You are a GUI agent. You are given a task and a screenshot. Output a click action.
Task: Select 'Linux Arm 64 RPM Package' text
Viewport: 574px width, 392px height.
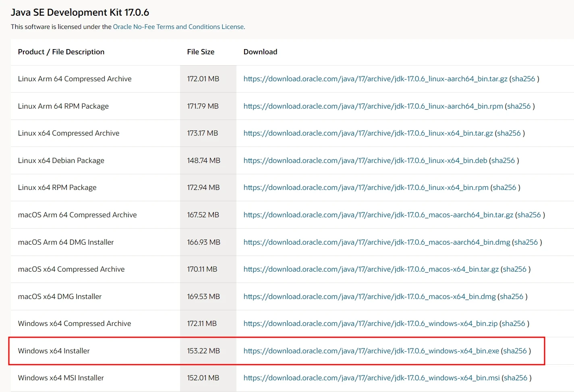coord(63,106)
